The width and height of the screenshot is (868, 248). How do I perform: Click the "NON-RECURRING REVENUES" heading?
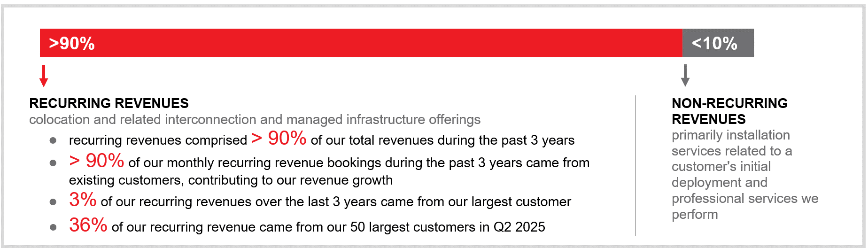(729, 111)
